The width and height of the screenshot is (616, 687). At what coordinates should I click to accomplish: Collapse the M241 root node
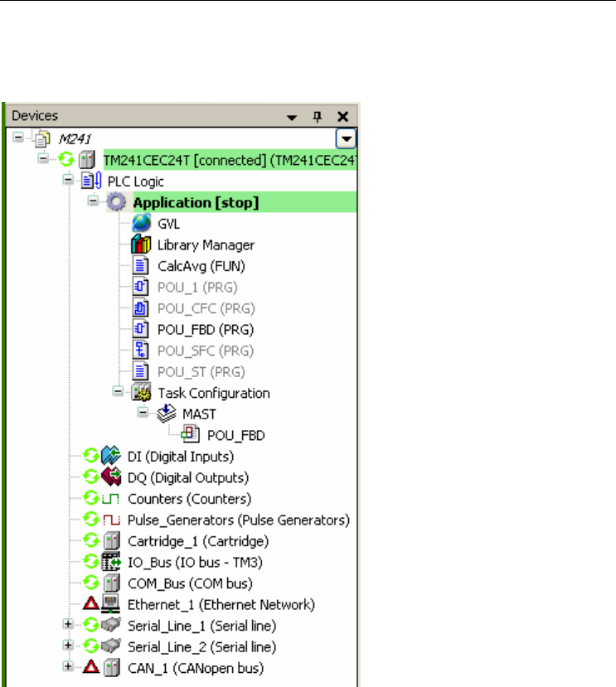(18, 138)
